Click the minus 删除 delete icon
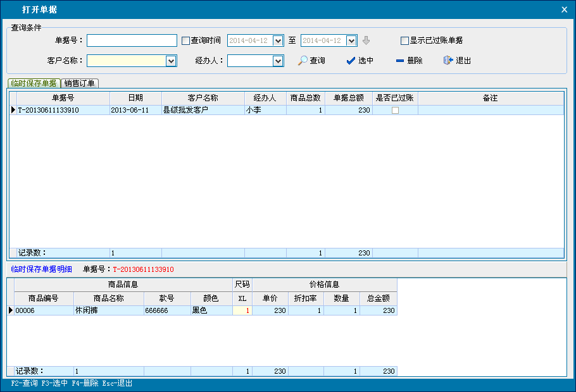The image size is (576, 392). [399, 61]
